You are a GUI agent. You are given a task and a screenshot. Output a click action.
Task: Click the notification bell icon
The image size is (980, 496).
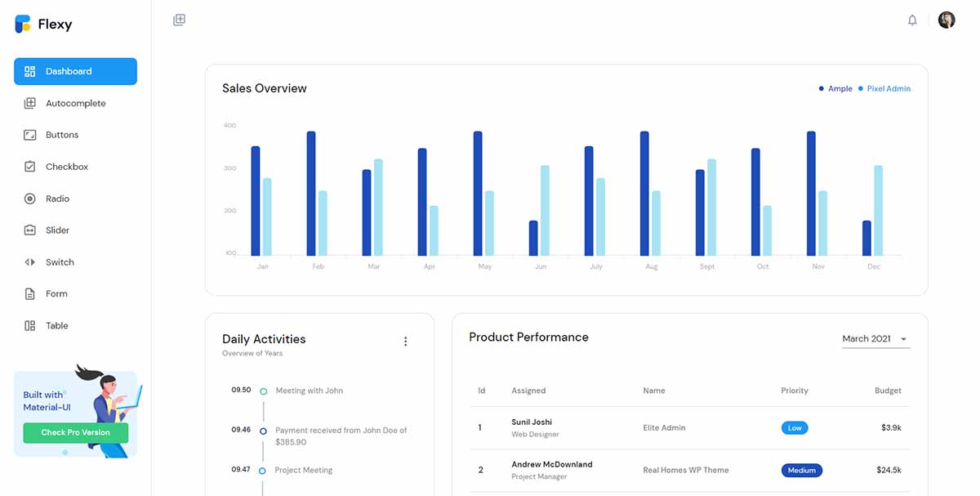(x=912, y=20)
